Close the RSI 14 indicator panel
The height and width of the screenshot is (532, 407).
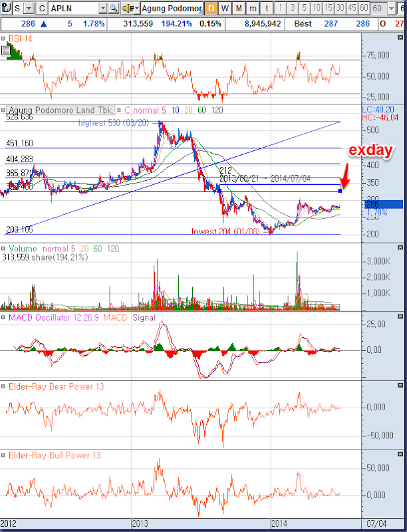tap(400, 38)
